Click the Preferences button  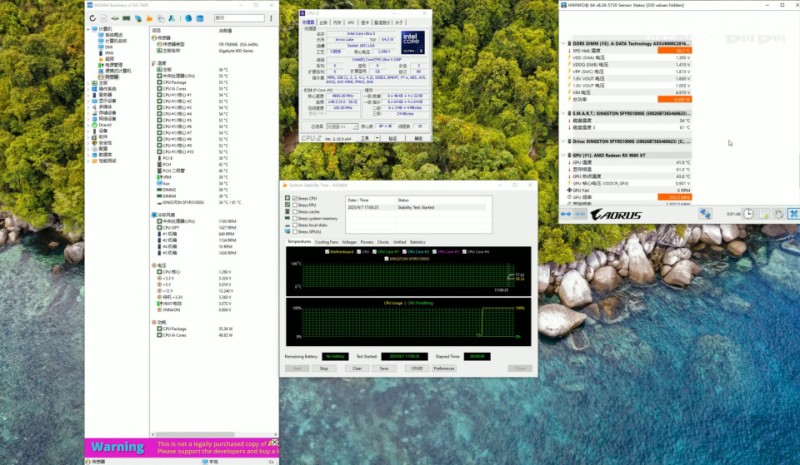pos(444,368)
